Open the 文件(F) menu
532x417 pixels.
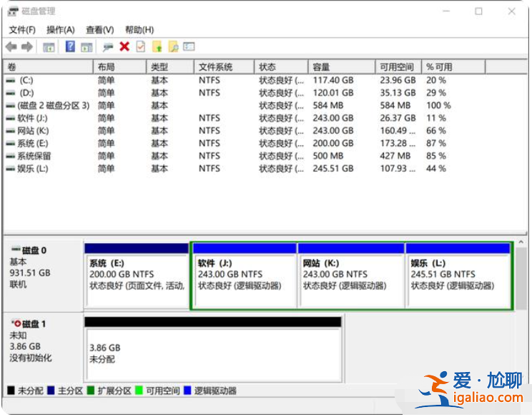coord(22,30)
